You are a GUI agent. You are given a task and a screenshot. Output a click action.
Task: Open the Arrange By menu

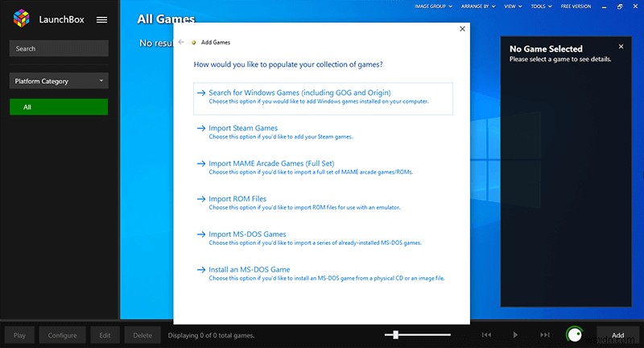pos(478,6)
